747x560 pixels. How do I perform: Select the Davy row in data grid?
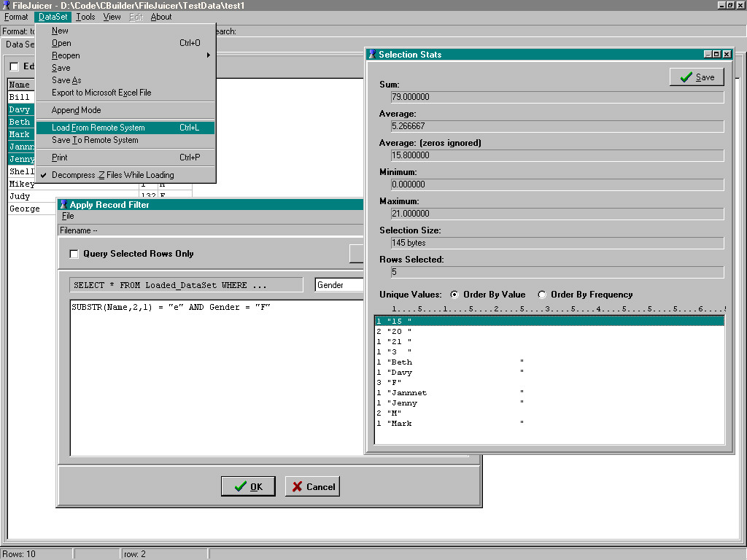(21, 109)
